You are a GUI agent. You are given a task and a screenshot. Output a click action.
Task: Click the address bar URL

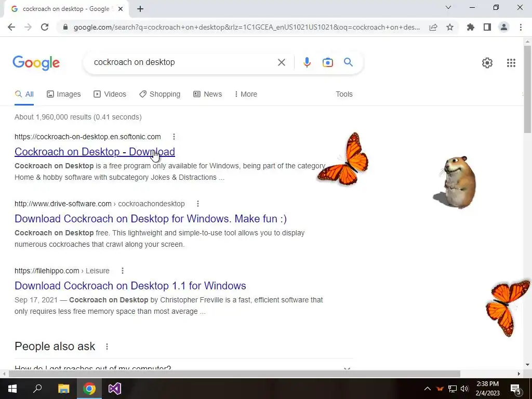pos(247,27)
